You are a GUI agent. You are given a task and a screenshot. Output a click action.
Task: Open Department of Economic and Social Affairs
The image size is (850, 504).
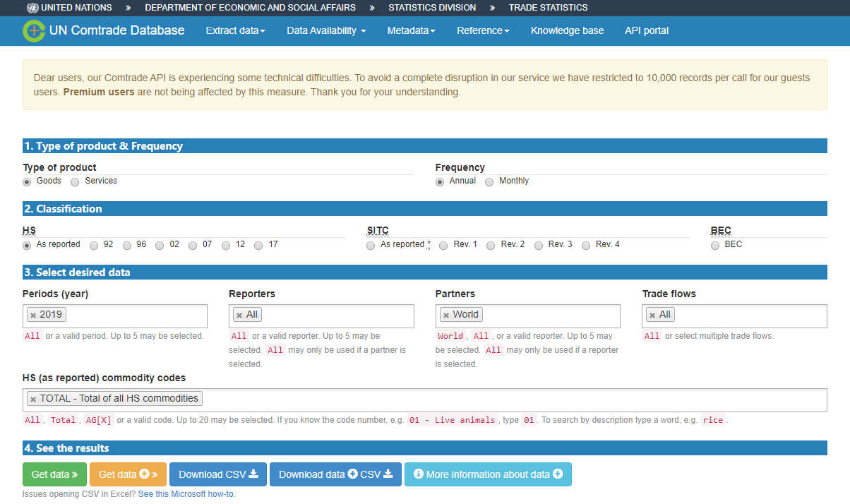click(250, 8)
